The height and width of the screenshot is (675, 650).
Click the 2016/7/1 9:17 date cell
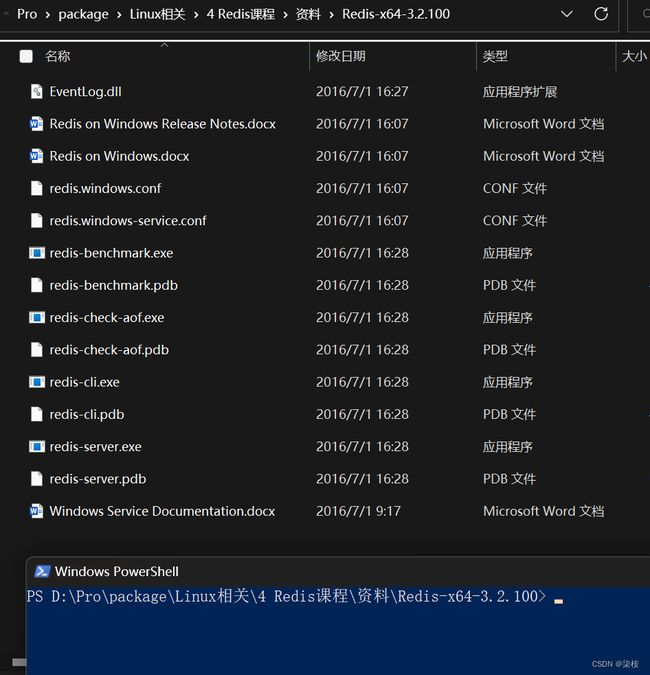[358, 511]
